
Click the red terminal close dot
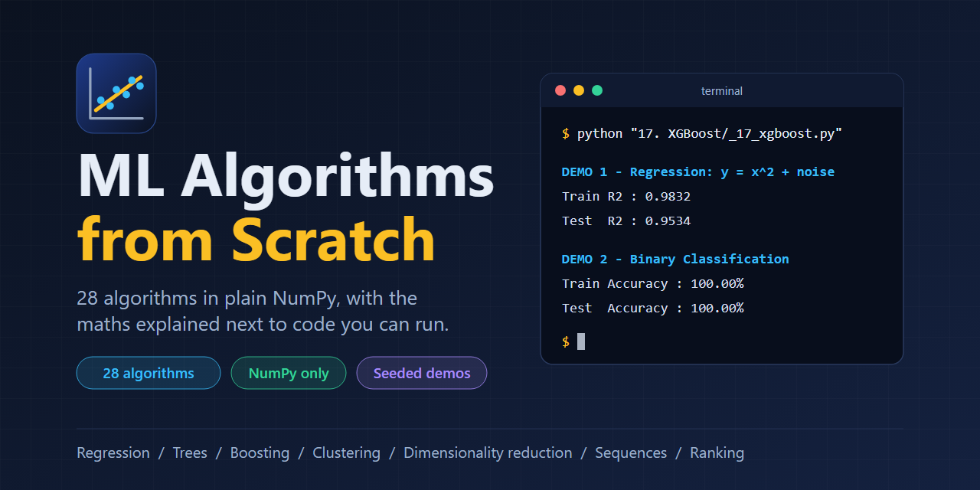point(560,90)
